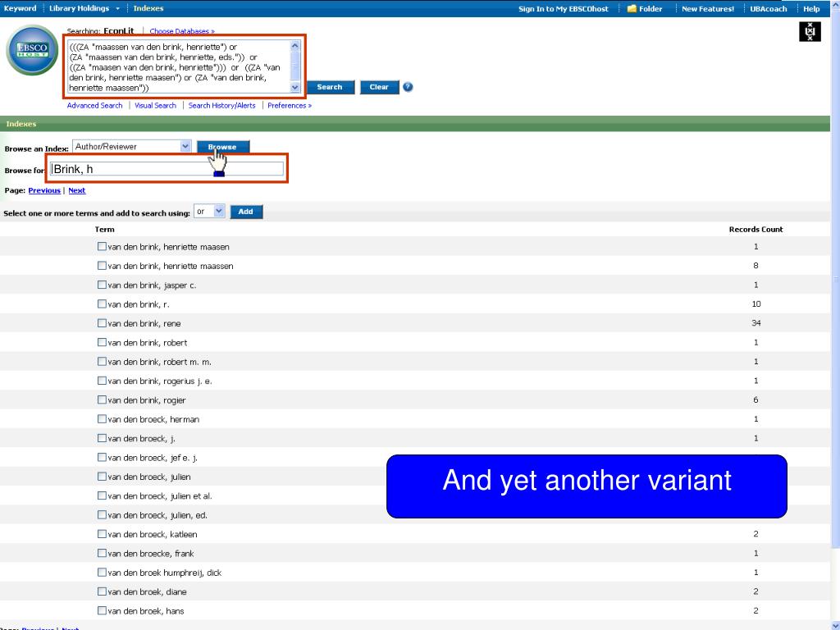Tick checkbox for van den brink, henriette maassen
The image size is (840, 630).
(x=102, y=266)
